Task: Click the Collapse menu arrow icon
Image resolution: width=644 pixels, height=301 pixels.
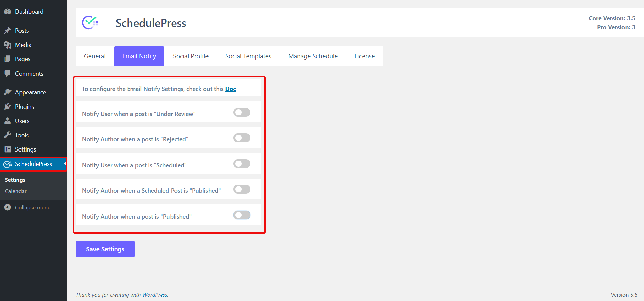Action: (x=7, y=207)
